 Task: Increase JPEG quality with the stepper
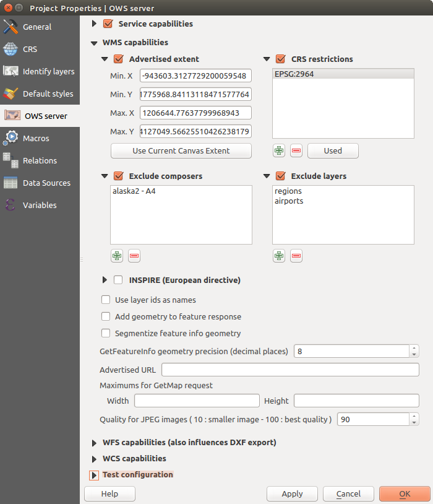pyautogui.click(x=414, y=416)
